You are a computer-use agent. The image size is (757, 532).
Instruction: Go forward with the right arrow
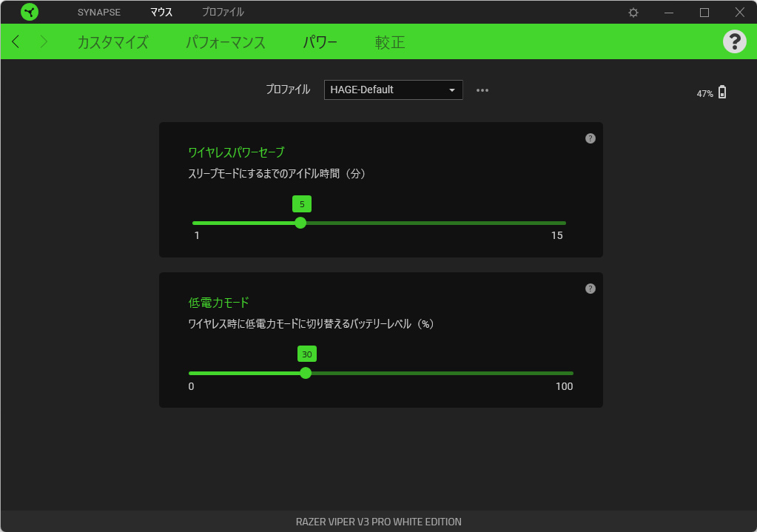click(x=44, y=42)
